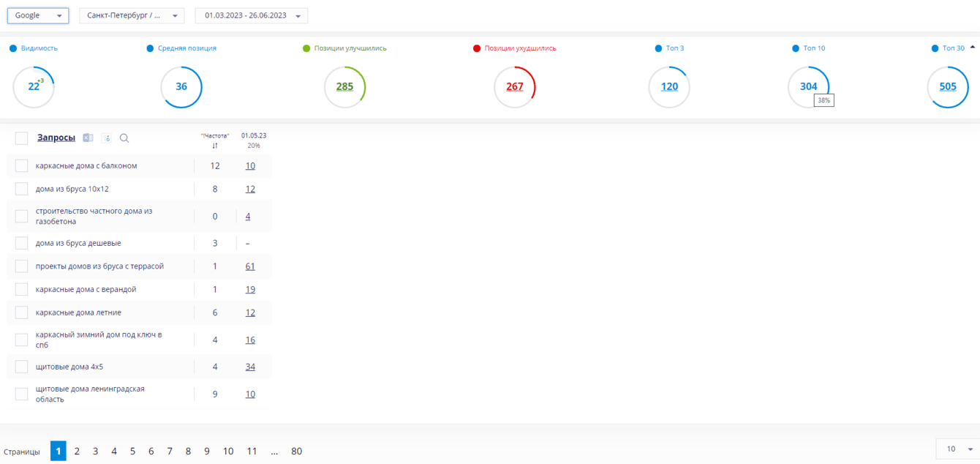Toggle the blue dot beside Топ 10
980x464 pixels.
[796, 48]
